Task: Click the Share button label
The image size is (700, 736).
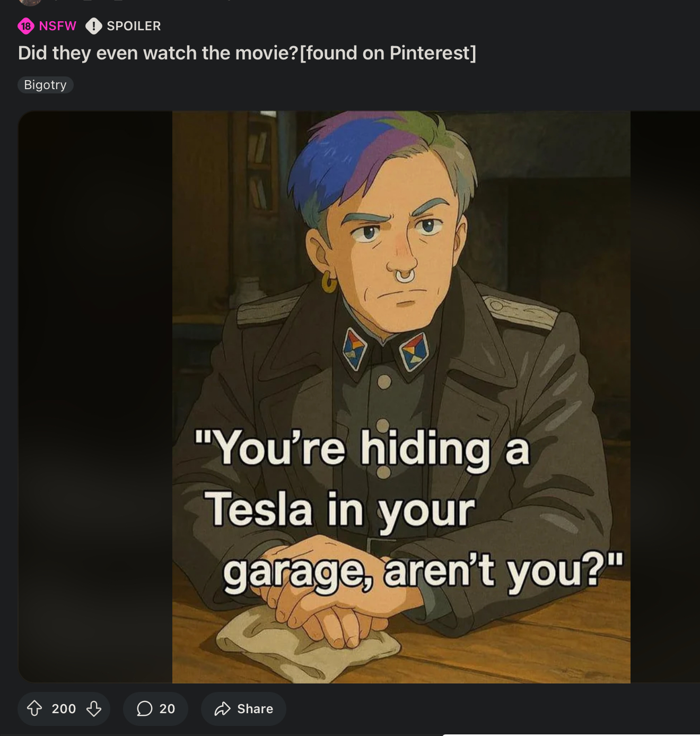Action: click(255, 708)
